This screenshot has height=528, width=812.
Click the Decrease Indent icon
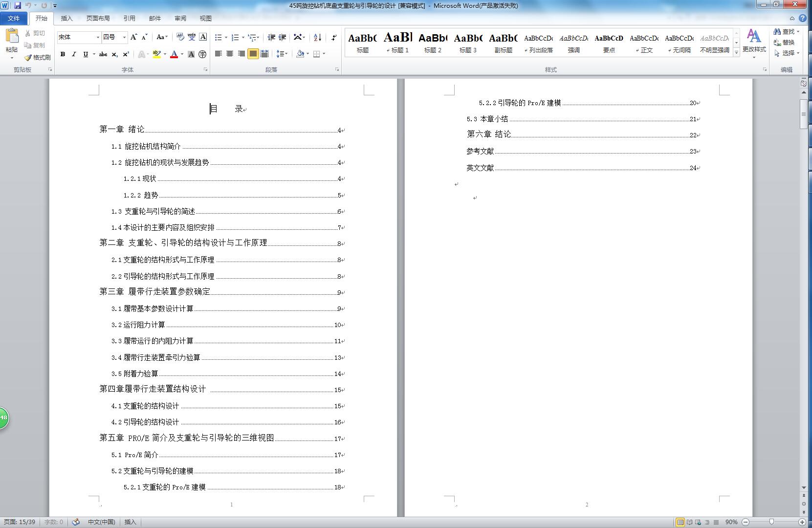[271, 37]
